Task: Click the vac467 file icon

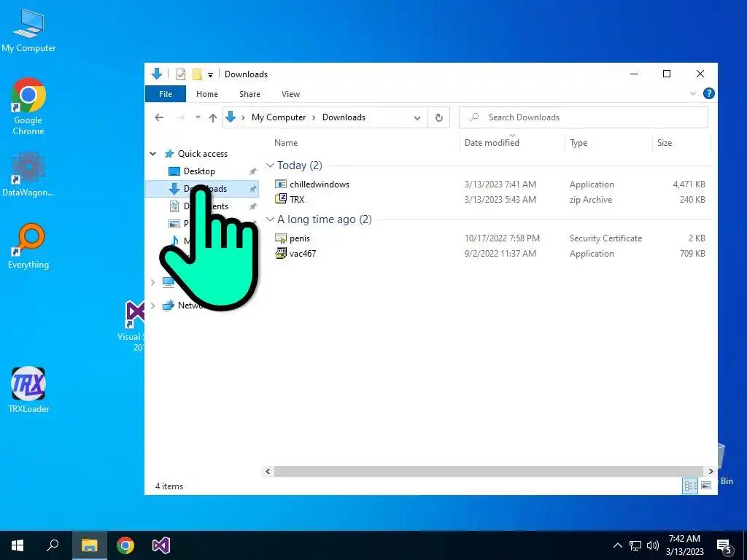Action: 281,253
